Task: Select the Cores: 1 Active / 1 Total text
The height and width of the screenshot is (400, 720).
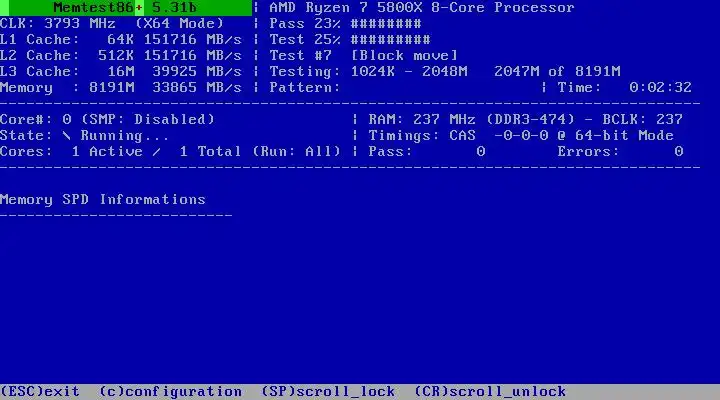Action: (121, 152)
